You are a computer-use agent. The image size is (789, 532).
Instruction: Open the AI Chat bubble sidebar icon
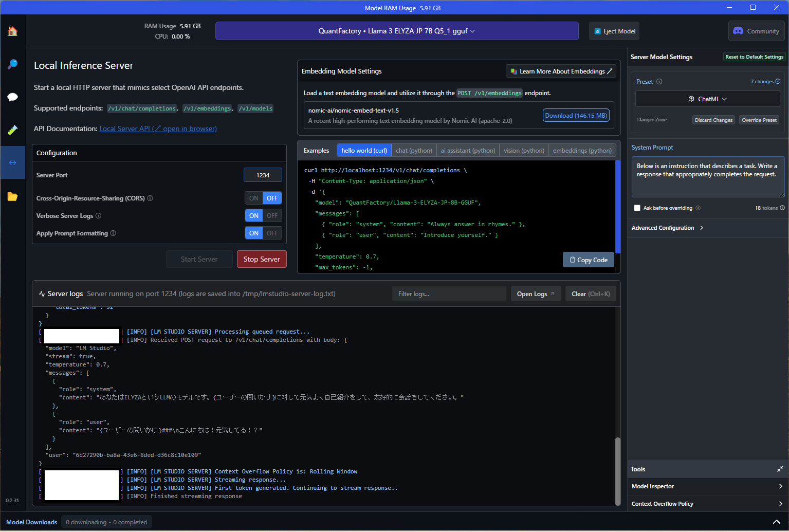pyautogui.click(x=12, y=97)
